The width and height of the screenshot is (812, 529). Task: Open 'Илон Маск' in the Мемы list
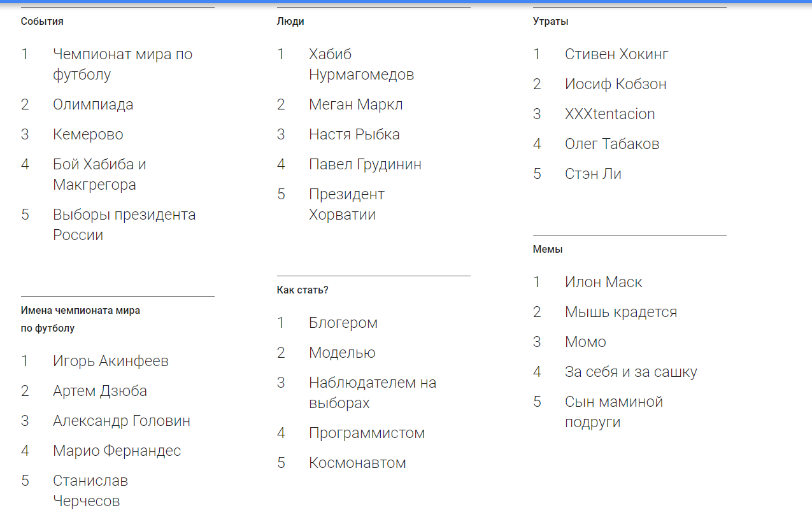pyautogui.click(x=603, y=282)
